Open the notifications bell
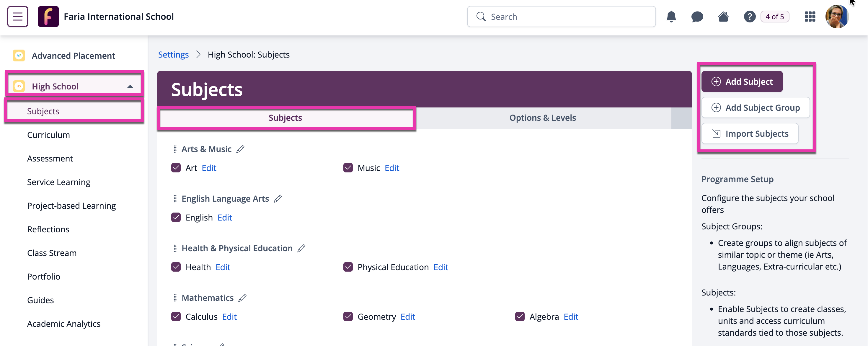Viewport: 868px width, 346px height. click(x=671, y=17)
